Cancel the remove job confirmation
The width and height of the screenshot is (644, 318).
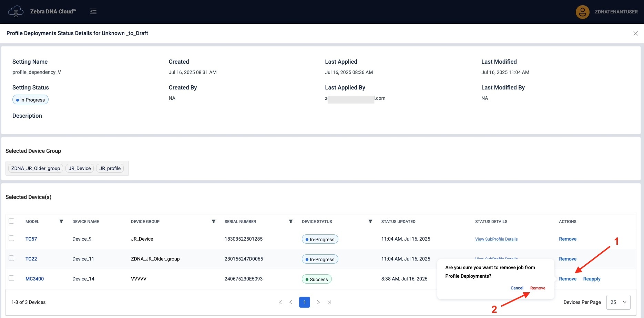517,288
